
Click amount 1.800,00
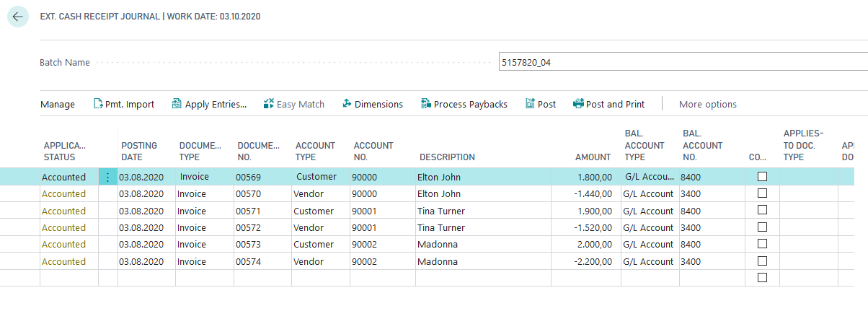tap(595, 177)
